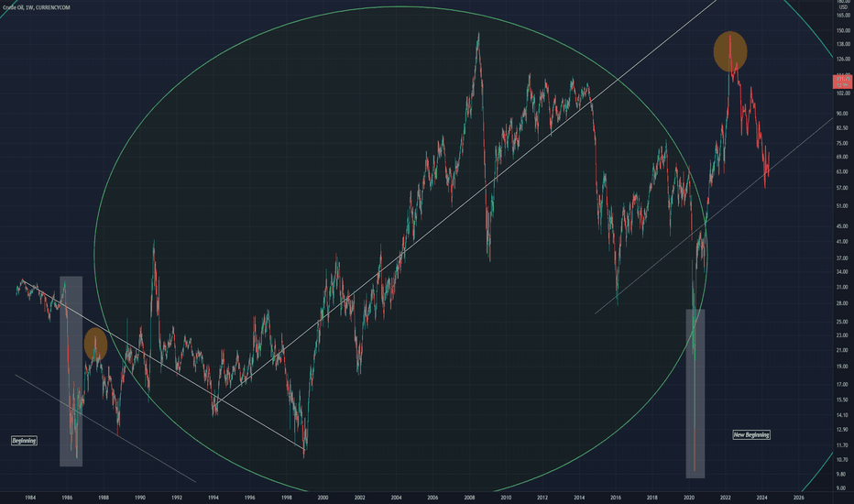Click the 2000 label on the time axis
The image size is (854, 504).
pyautogui.click(x=323, y=498)
